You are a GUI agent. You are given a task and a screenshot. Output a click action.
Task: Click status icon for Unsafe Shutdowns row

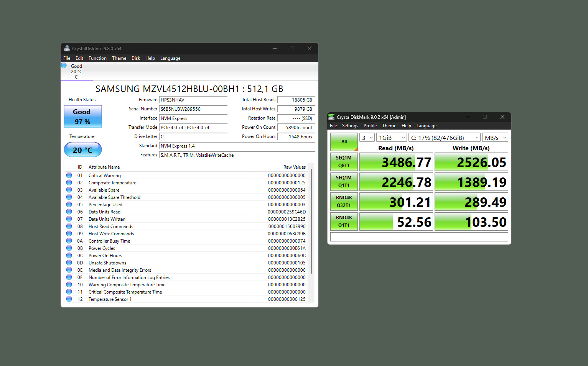[69, 263]
